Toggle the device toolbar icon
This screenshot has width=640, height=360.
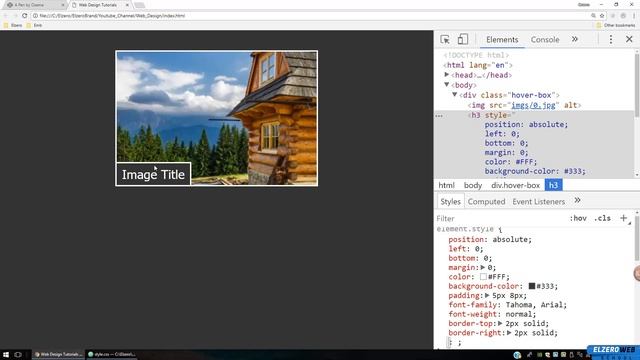point(462,39)
